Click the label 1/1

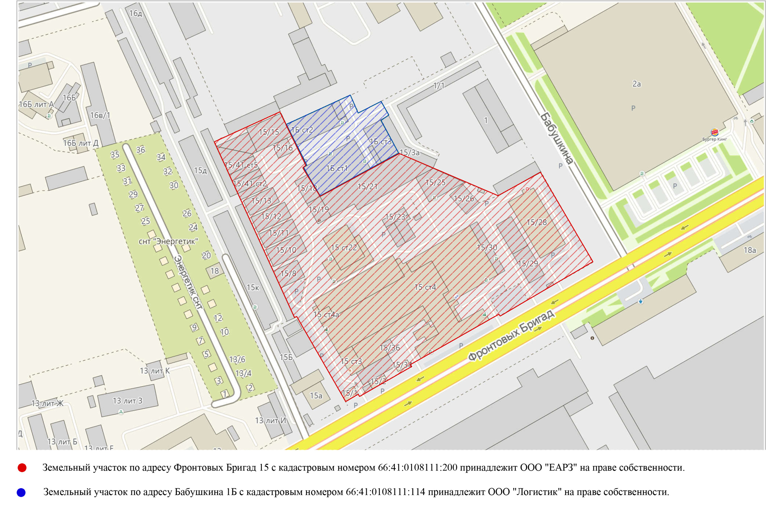(439, 86)
